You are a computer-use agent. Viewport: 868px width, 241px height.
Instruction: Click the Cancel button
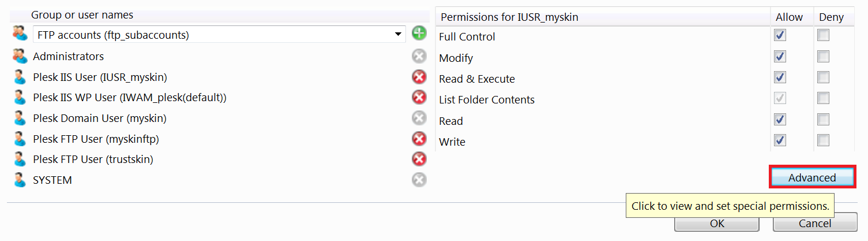coord(815,223)
